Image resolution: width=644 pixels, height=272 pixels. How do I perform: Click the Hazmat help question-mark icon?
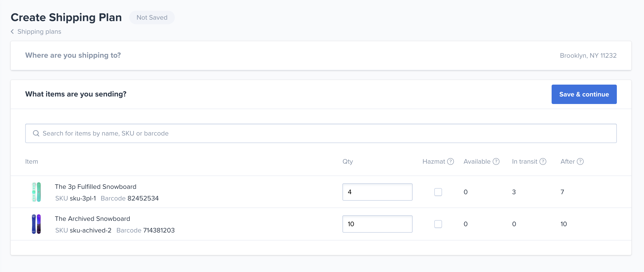click(x=451, y=161)
